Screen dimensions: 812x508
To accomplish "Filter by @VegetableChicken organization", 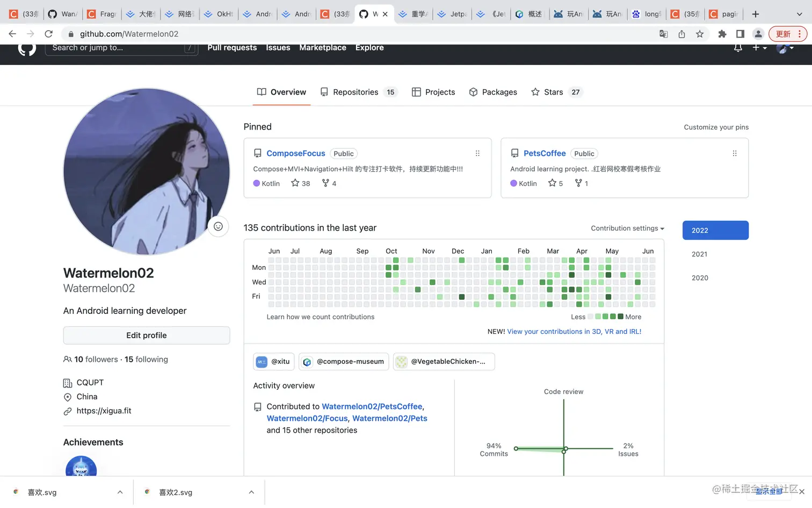I will [444, 362].
